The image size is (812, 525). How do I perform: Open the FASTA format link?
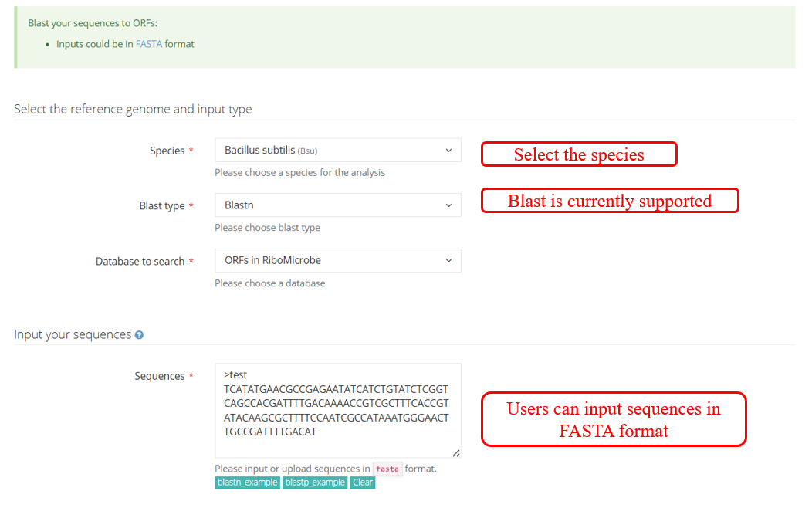click(149, 44)
